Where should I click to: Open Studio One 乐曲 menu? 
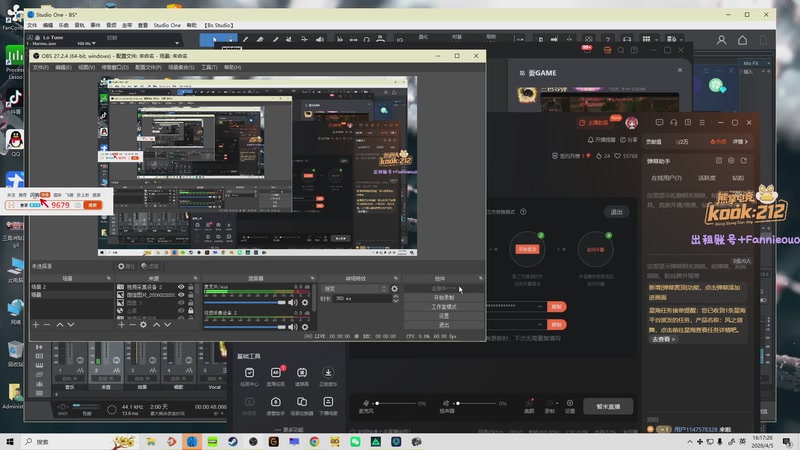63,25
